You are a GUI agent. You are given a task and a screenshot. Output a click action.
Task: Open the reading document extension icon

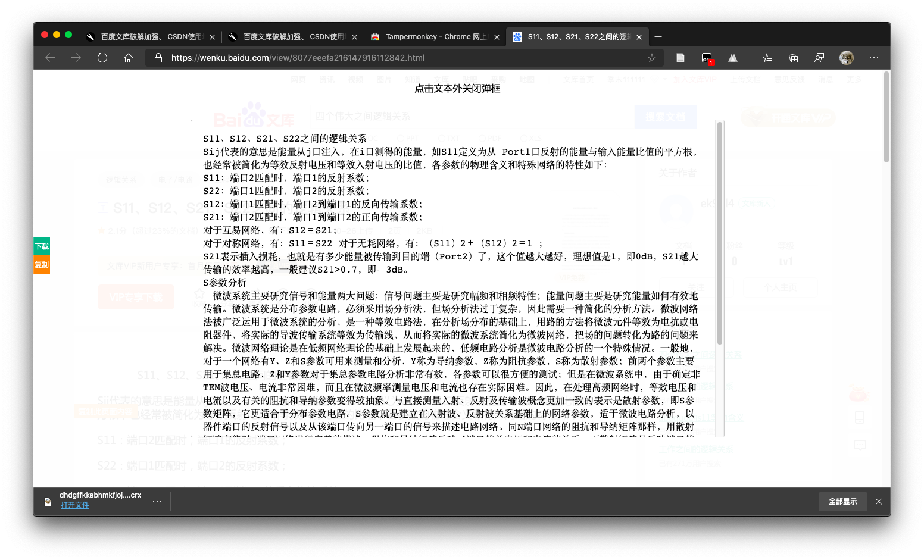[680, 58]
